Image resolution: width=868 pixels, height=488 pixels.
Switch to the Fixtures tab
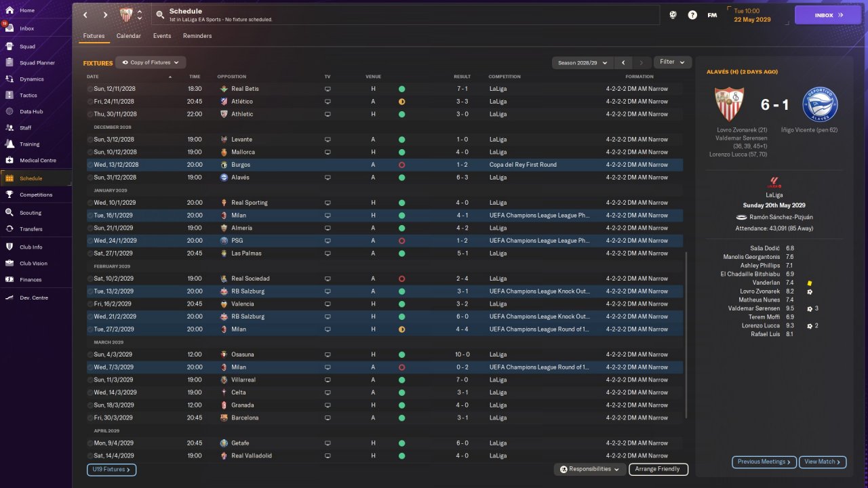click(x=94, y=36)
